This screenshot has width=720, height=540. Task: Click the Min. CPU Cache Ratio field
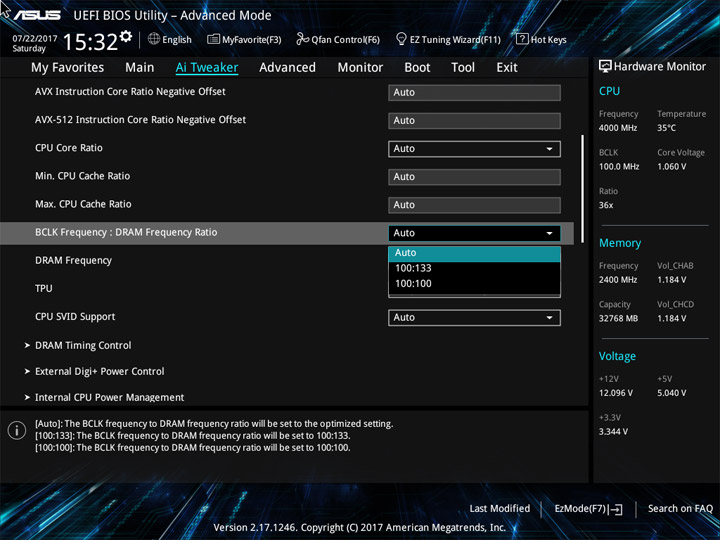tap(474, 177)
